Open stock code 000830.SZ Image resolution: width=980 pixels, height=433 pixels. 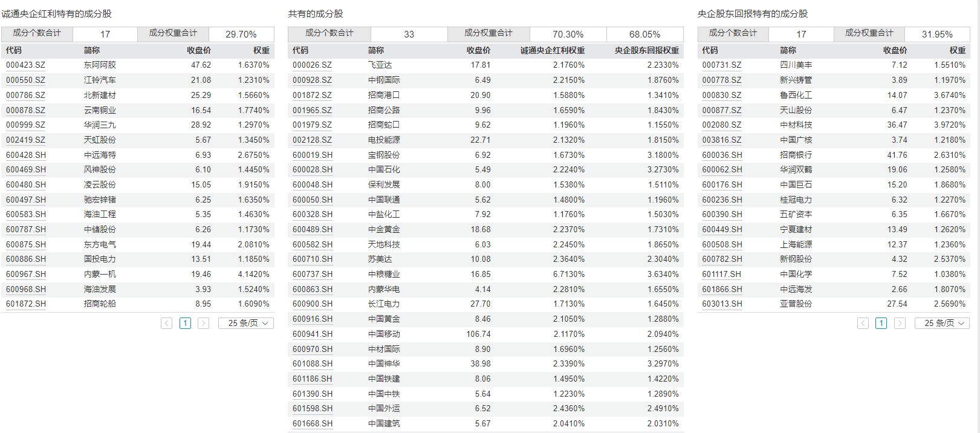(x=722, y=95)
